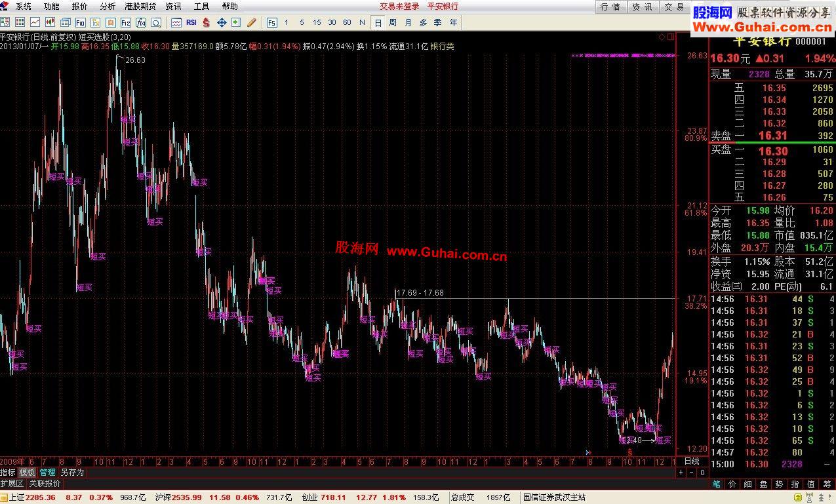Viewport: 836px width, 504px height.
Task: Switch to 30-minute period
Action: coord(332,22)
